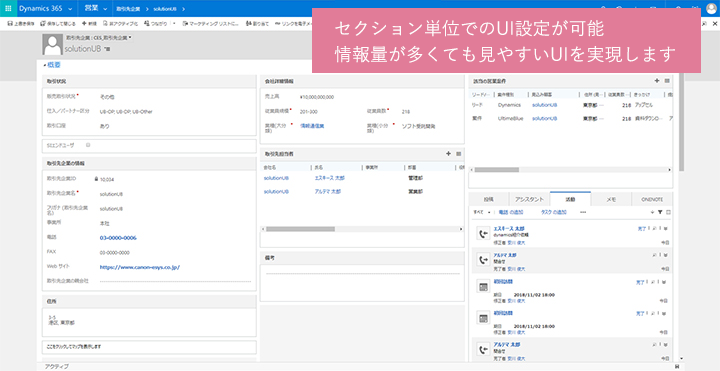Viewport: 720px width, 371px height.
Task: Click the phone number 03-0000-0006
Action: 118,238
